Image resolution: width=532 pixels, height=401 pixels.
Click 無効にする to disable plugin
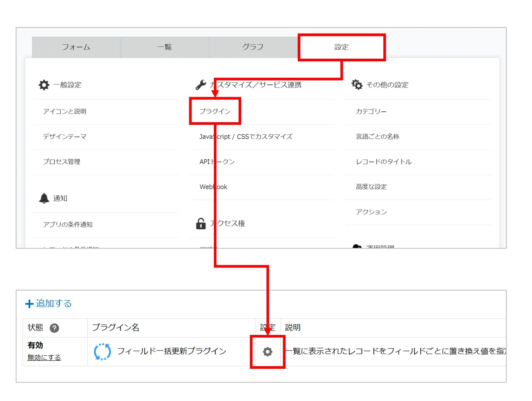[x=44, y=358]
